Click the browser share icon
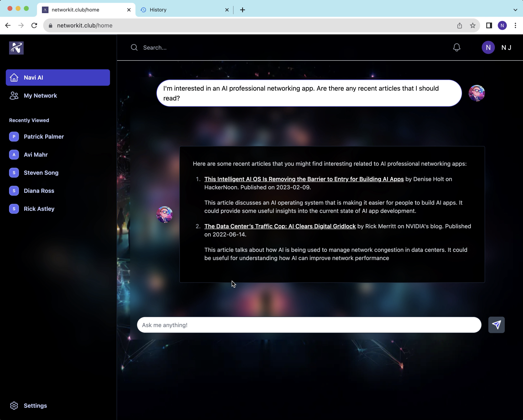 coord(459,25)
